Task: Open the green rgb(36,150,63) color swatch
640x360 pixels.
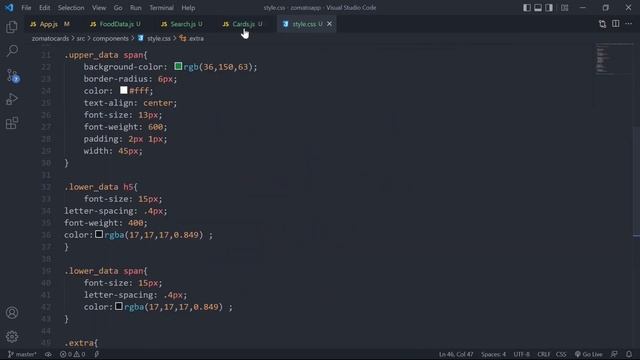Action: [178, 66]
